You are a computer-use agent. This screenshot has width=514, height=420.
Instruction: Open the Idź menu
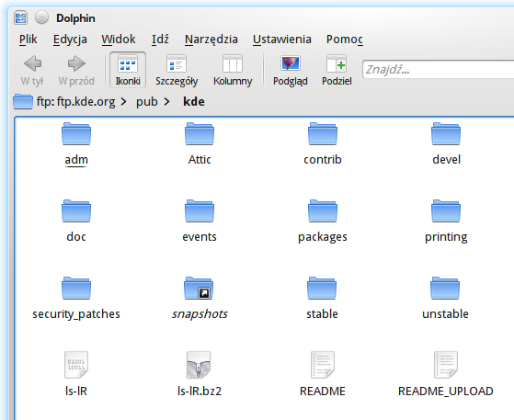point(160,40)
